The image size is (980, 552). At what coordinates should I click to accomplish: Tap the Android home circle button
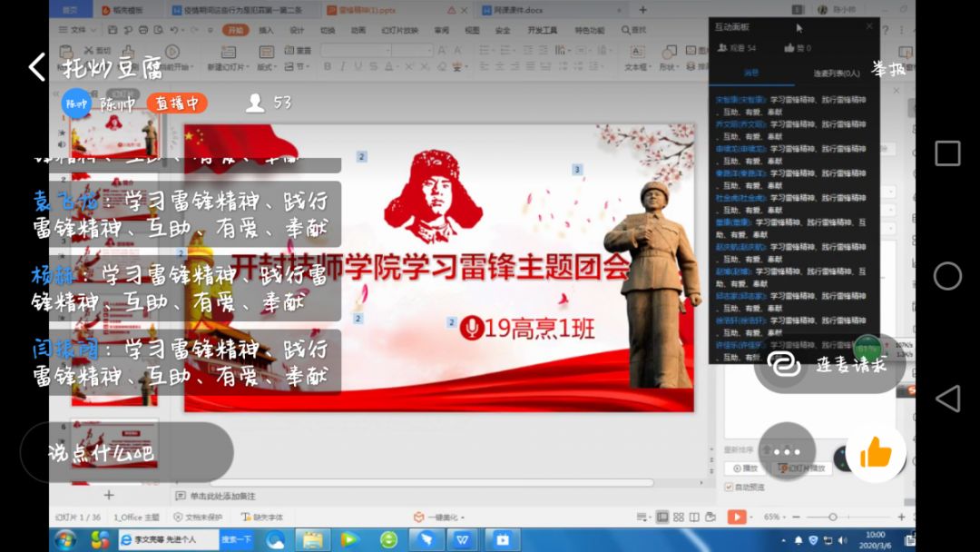coord(947,276)
